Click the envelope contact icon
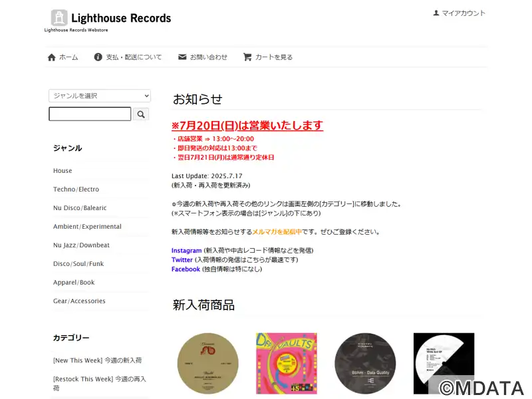The height and width of the screenshot is (399, 532). pyautogui.click(x=182, y=57)
